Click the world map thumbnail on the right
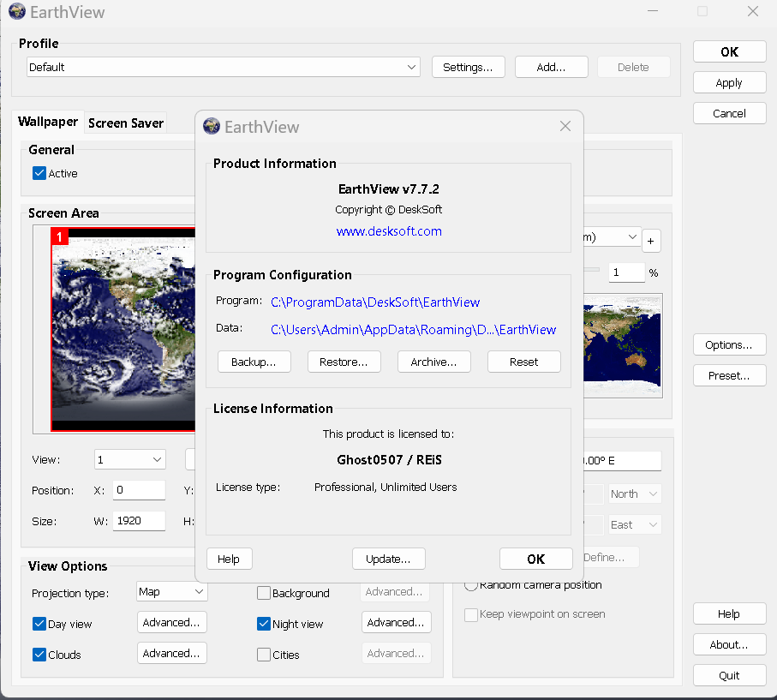Viewport: 777px width, 700px height. pyautogui.click(x=623, y=345)
